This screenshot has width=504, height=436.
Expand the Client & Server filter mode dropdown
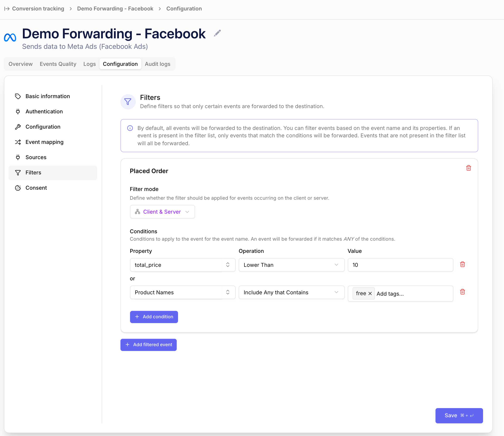pyautogui.click(x=162, y=212)
